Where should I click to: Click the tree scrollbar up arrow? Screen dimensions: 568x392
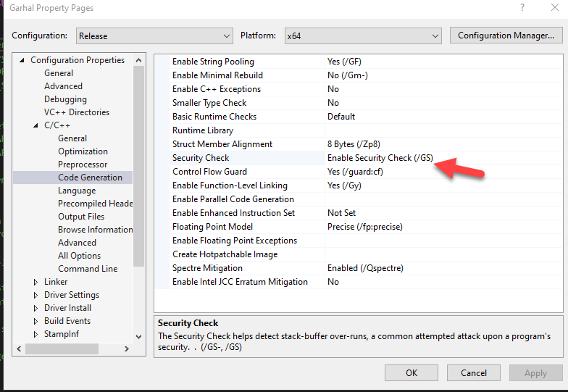point(139,60)
